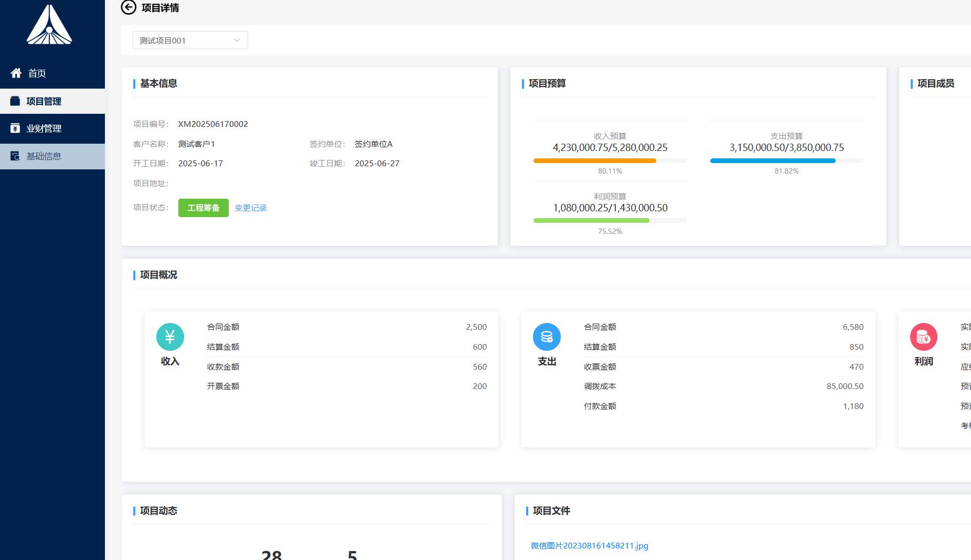The height and width of the screenshot is (560, 971).
Task: Switch to the 项目管理 sidebar section
Action: point(44,101)
